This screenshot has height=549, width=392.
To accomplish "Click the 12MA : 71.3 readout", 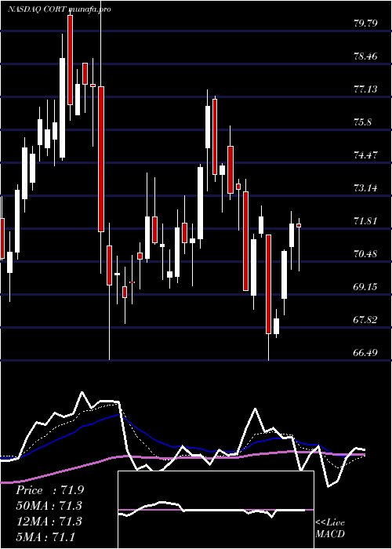I will 49,522.
